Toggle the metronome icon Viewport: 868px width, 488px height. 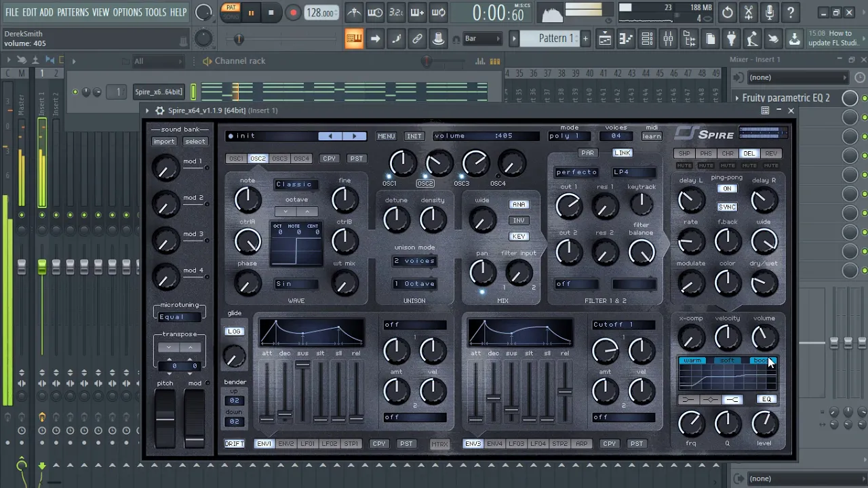point(354,13)
